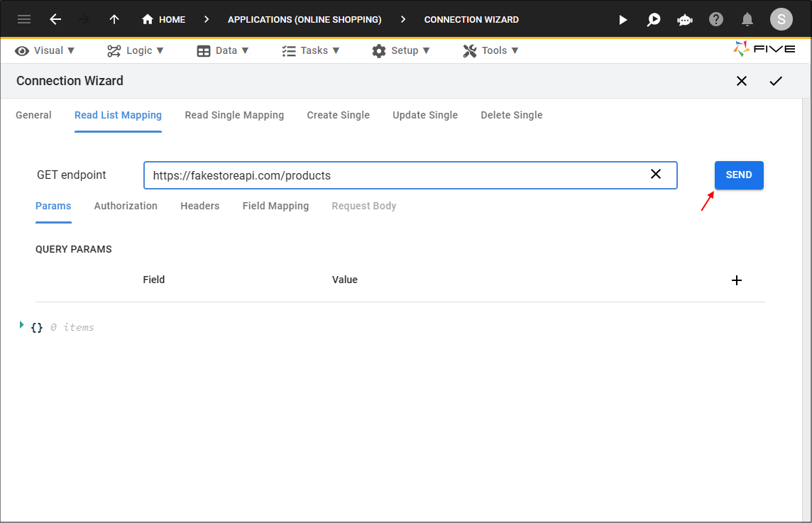Click the 0 items JSON label
The width and height of the screenshot is (812, 523).
[x=72, y=327]
